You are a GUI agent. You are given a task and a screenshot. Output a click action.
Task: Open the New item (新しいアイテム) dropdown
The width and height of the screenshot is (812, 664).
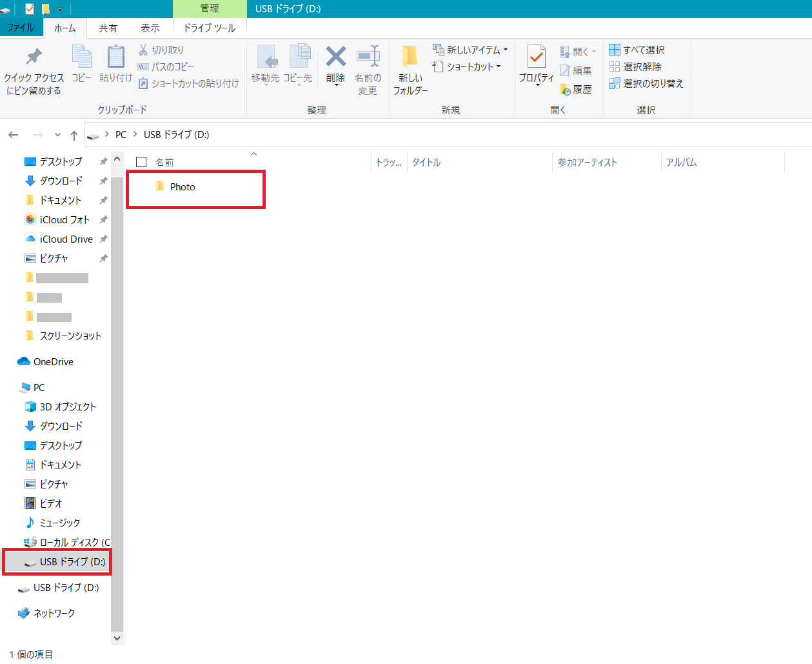(x=470, y=50)
